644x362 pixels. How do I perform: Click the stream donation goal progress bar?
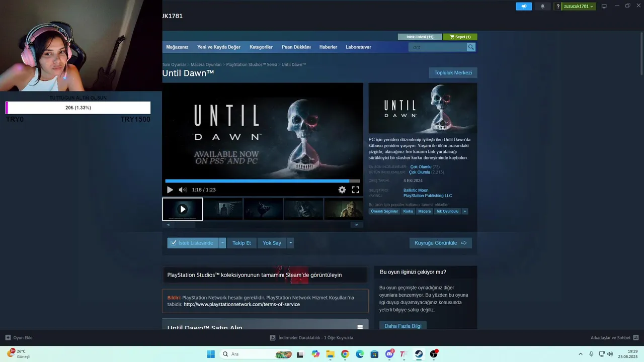78,108
